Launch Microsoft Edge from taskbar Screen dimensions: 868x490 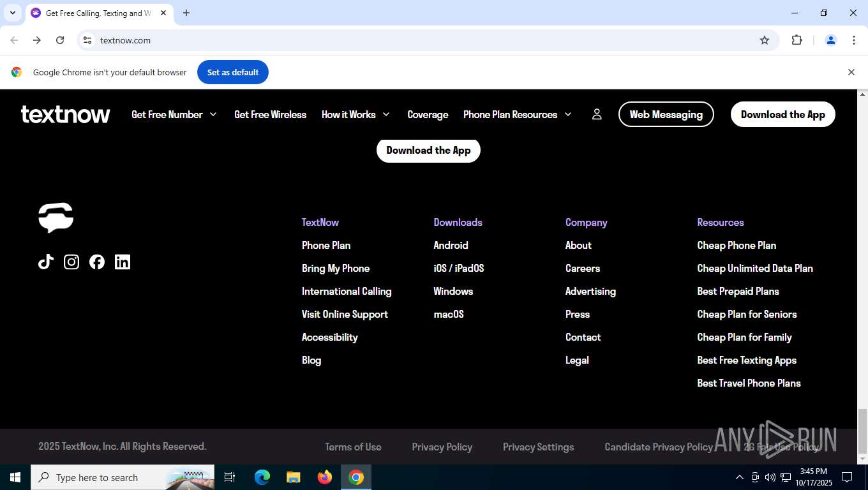click(262, 477)
